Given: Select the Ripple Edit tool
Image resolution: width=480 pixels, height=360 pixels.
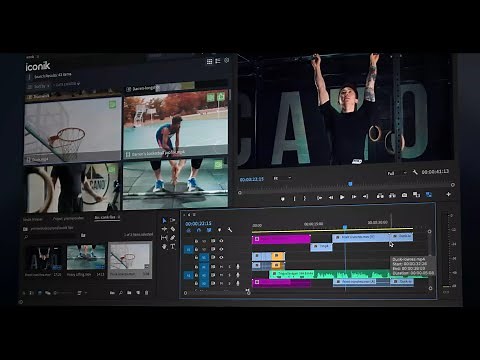Looking at the screenshot, I should point(164,229).
